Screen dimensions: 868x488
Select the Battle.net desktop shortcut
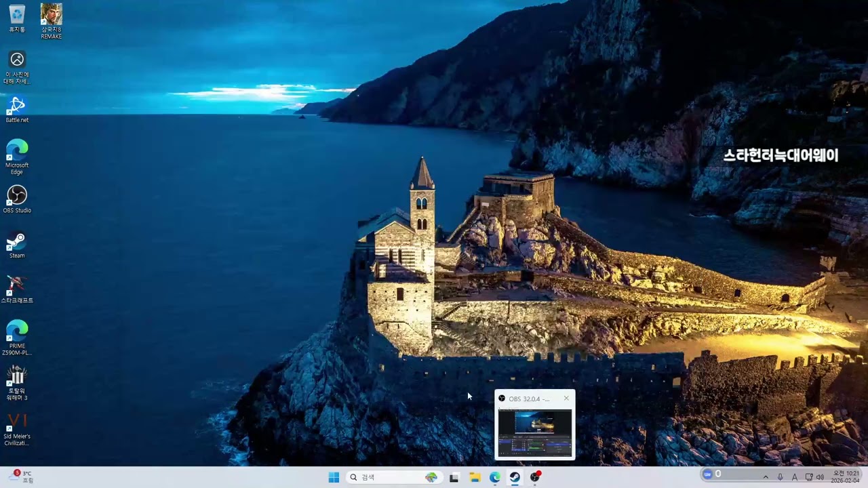click(17, 109)
